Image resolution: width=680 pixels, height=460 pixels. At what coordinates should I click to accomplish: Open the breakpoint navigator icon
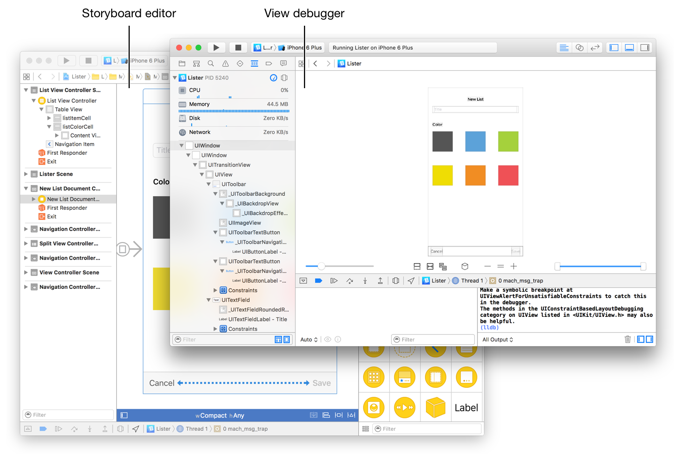[269, 64]
